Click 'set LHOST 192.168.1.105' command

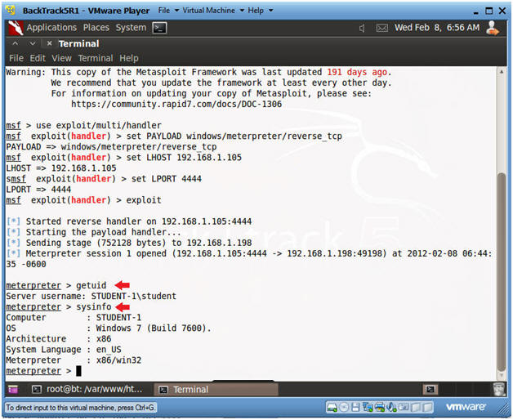click(184, 158)
